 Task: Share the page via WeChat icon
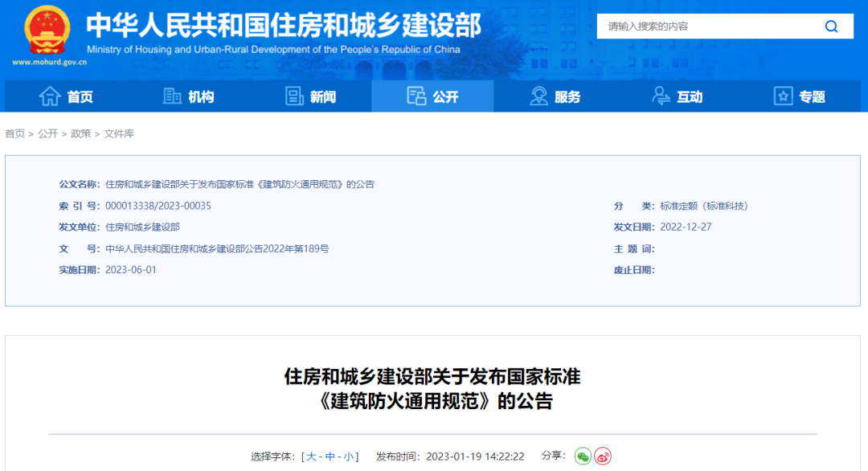pyautogui.click(x=583, y=457)
